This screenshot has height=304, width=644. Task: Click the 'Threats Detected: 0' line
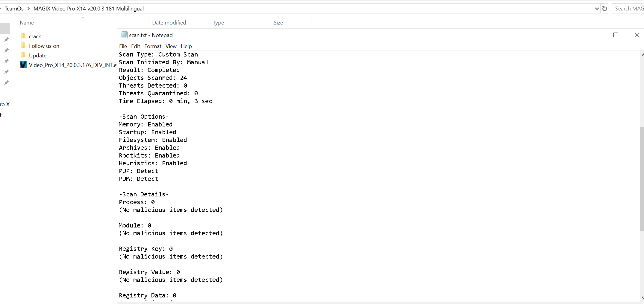tap(153, 85)
